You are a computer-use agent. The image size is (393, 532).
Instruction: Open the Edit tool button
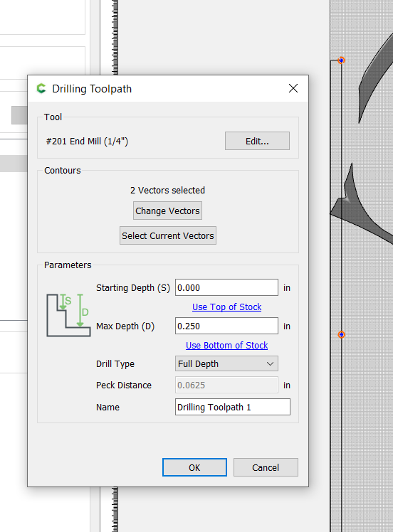(x=257, y=141)
